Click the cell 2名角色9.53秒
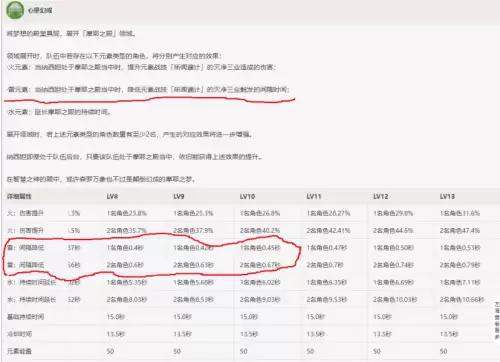The height and width of the screenshot is (362, 500). [327, 300]
